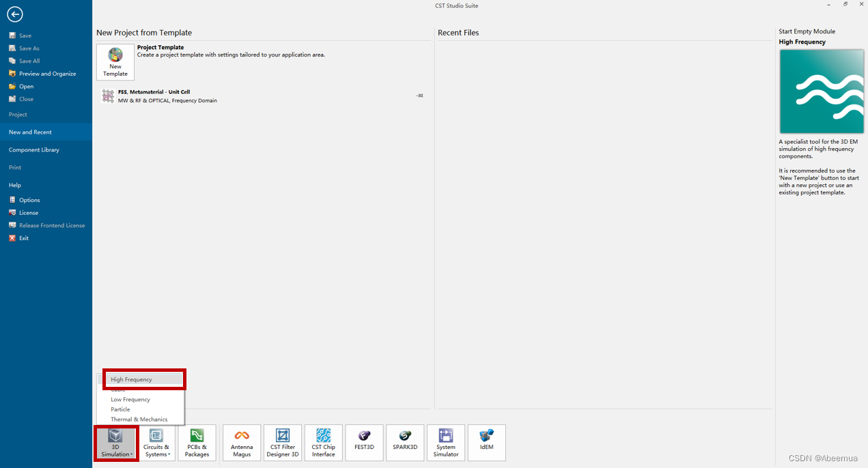Click the restore window button in title bar
The image size is (868, 468).
click(845, 5)
